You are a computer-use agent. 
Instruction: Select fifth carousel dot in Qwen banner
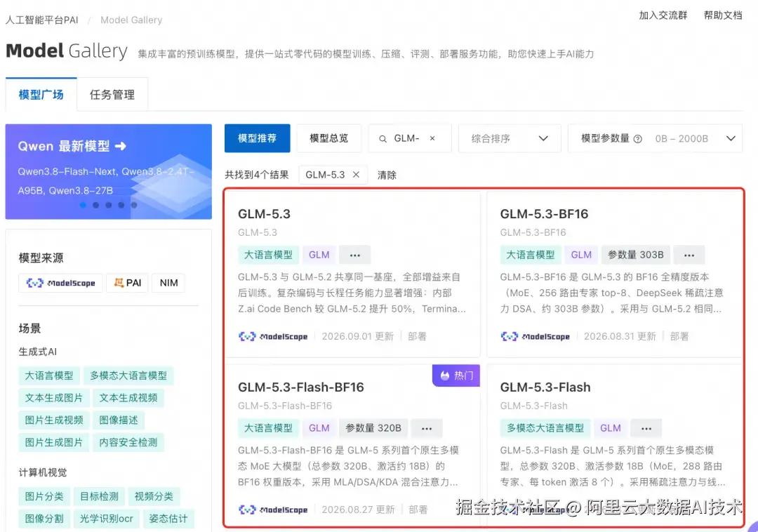tap(134, 205)
